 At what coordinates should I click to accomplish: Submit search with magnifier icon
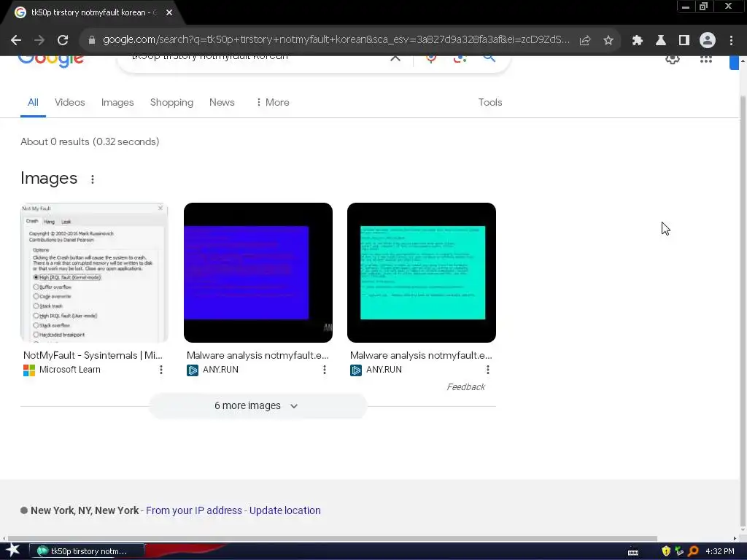(x=489, y=58)
